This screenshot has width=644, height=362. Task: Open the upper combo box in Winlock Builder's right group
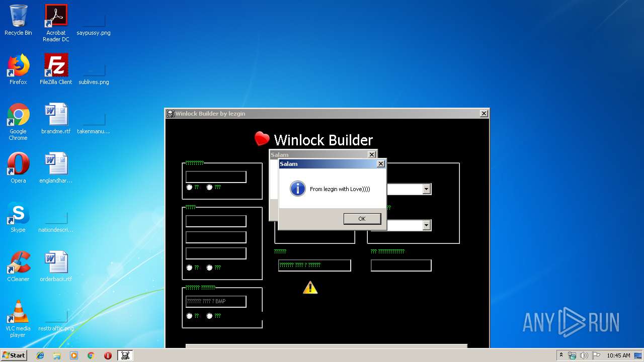click(x=427, y=189)
